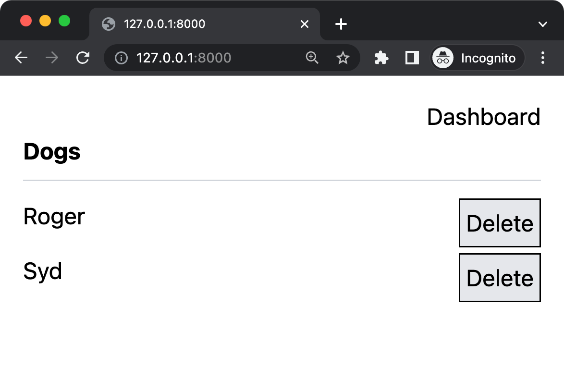Screen dimensions: 564x392
Task: Toggle the browser side panel
Action: [412, 58]
